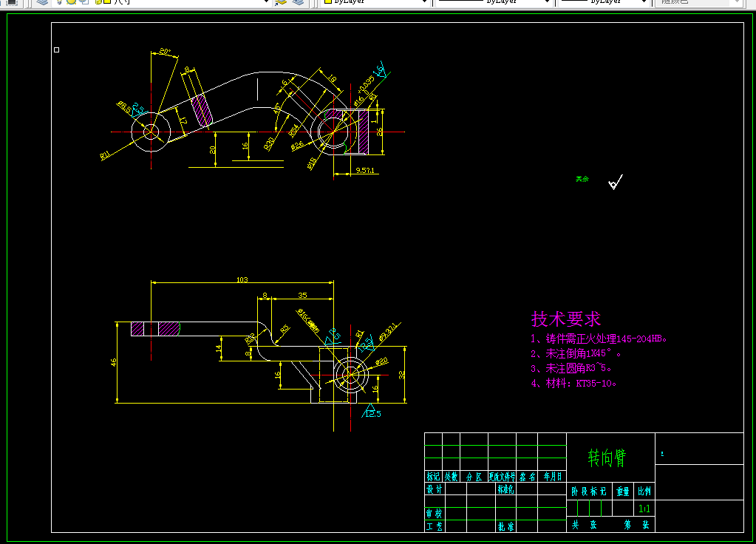The height and width of the screenshot is (544, 756).
Task: Select the 更改文件号 title block cell
Action: (502, 477)
